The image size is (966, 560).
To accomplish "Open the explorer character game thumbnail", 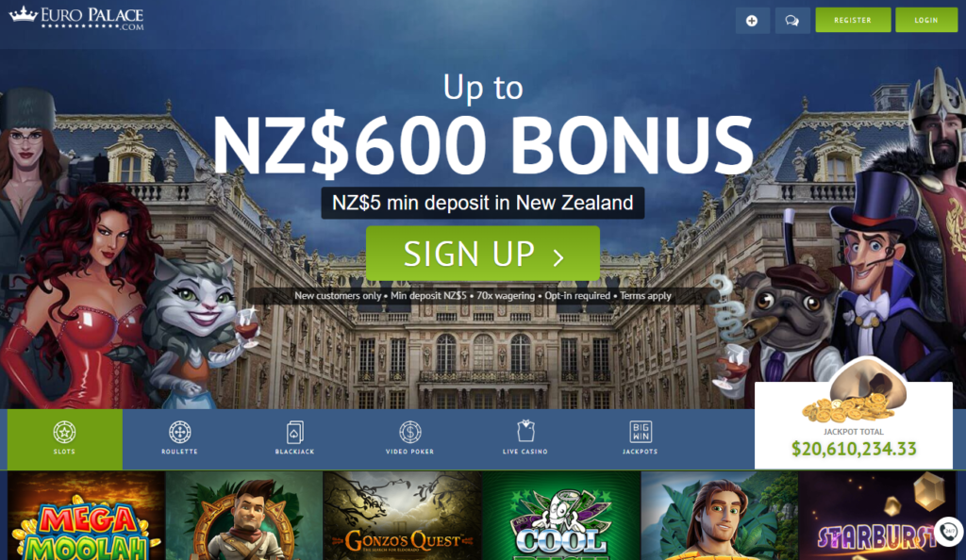I will (x=244, y=516).
